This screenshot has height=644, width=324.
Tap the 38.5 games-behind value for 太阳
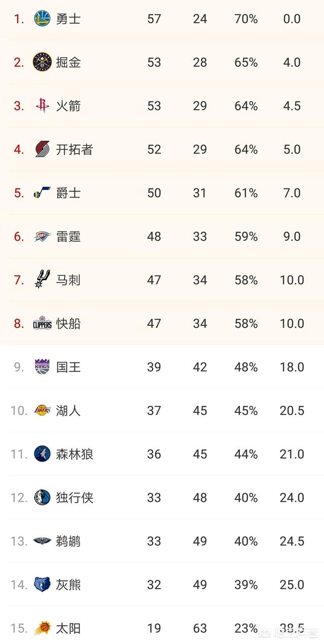tap(292, 628)
